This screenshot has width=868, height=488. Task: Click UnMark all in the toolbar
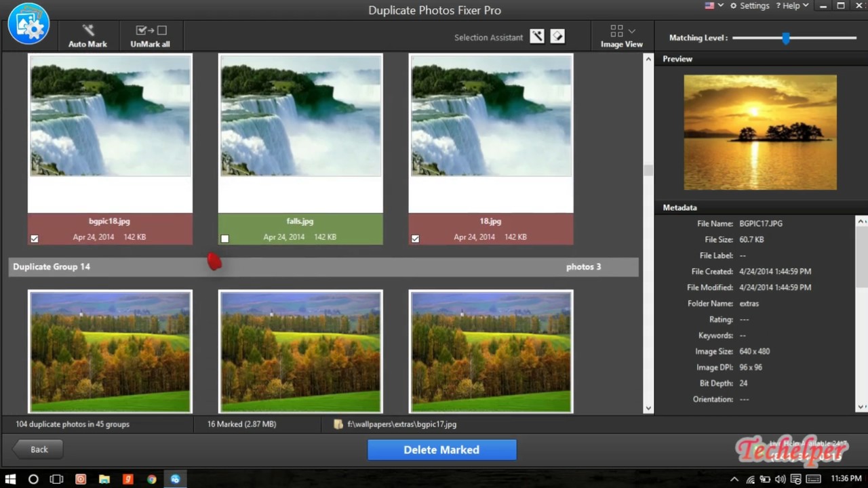[151, 37]
